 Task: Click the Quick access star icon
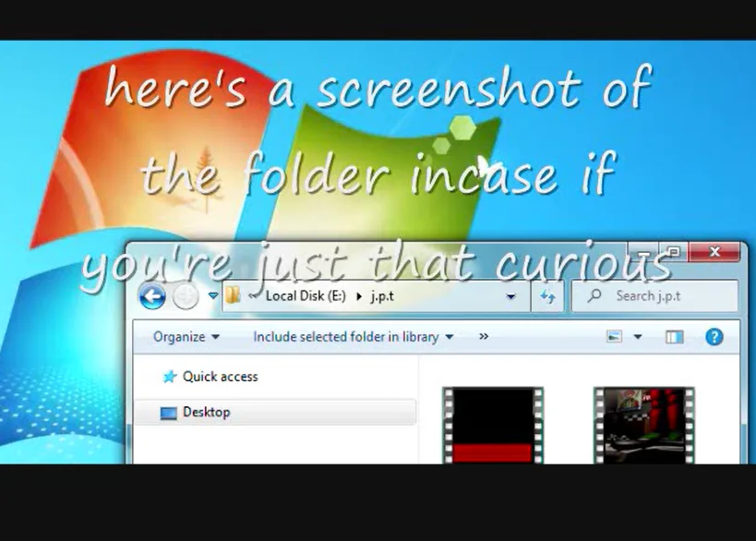point(169,377)
